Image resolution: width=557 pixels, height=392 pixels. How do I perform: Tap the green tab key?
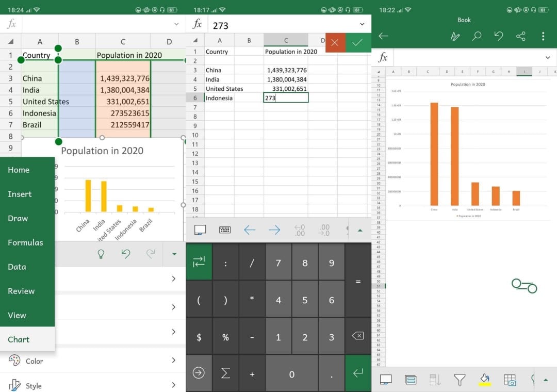click(199, 263)
